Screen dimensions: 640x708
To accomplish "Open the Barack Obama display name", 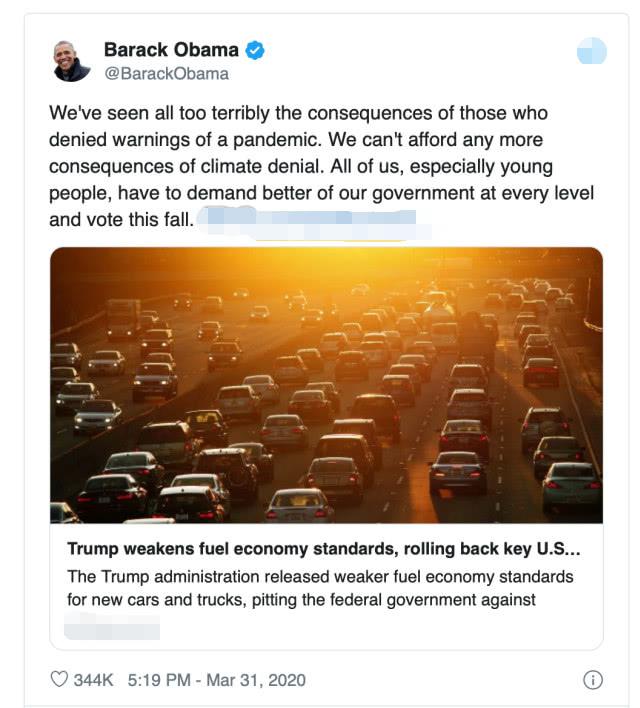I will (171, 50).
